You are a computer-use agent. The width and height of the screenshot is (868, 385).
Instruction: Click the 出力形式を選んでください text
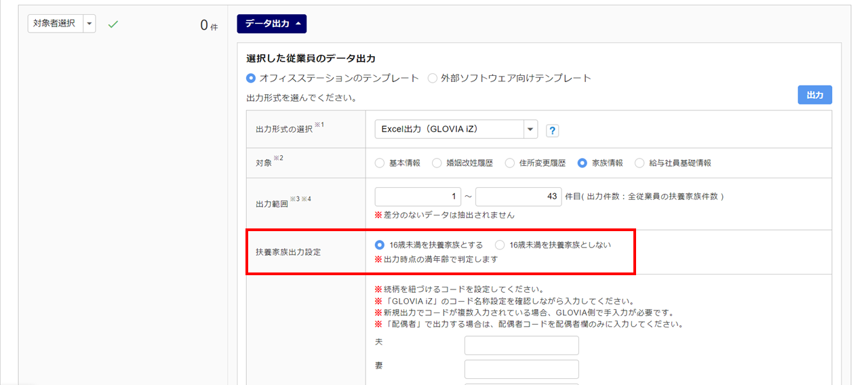coord(301,98)
